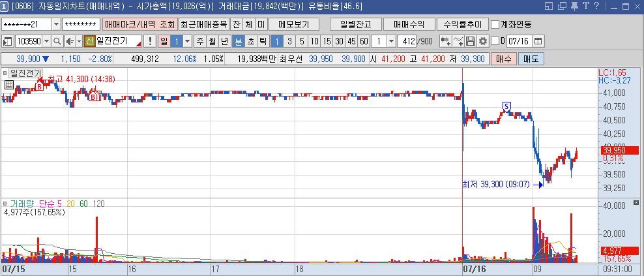Open help question mark icon
644x276 pixels.
596,6
